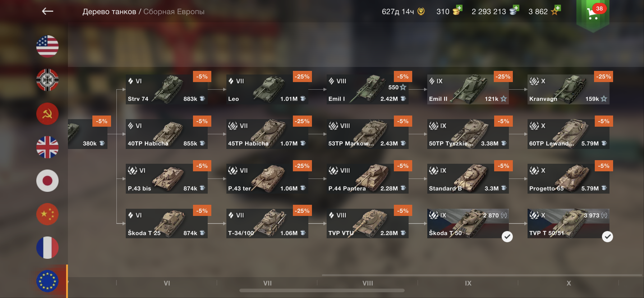Select the France nation flag icon
This screenshot has height=298, width=644.
pyautogui.click(x=47, y=247)
